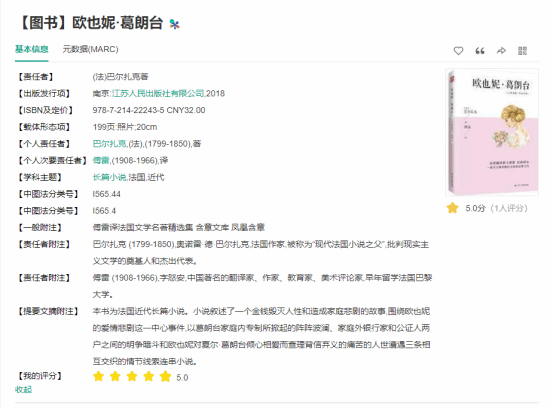Click the heart favorite icon
The image size is (554, 408).
click(x=458, y=51)
